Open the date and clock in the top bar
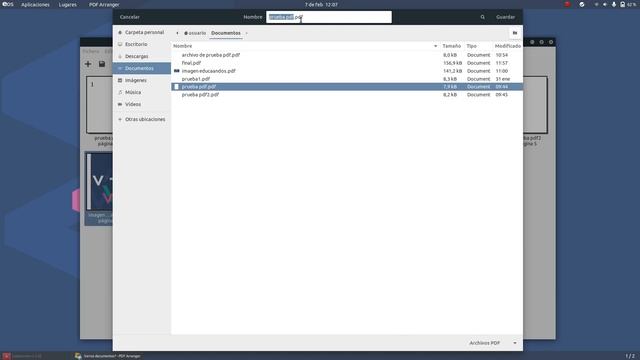Image resolution: width=640 pixels, height=360 pixels. click(321, 4)
